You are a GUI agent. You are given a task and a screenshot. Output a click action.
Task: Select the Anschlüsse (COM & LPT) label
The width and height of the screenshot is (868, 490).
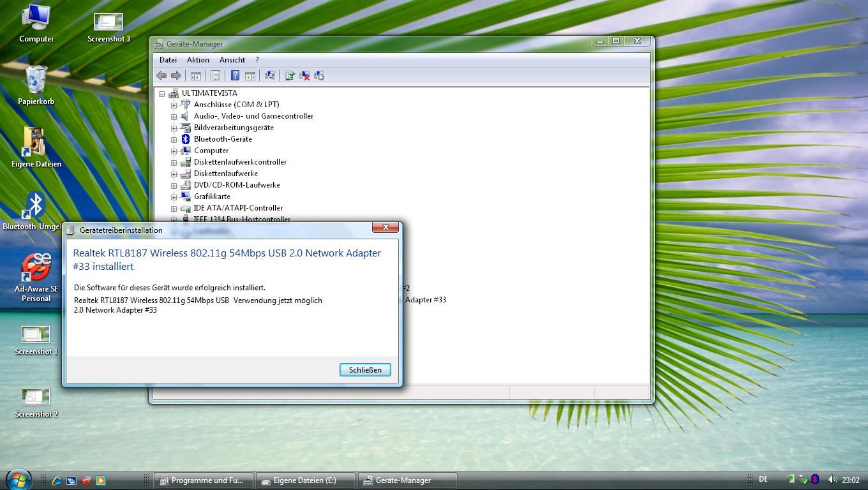coord(236,105)
